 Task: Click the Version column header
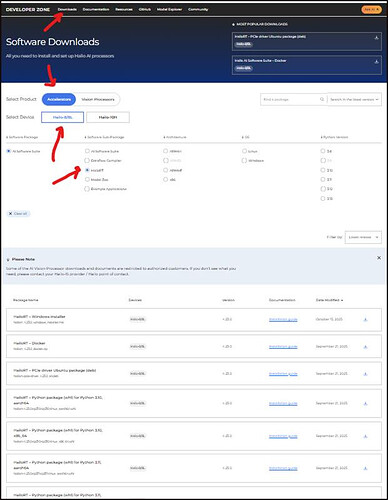click(228, 300)
